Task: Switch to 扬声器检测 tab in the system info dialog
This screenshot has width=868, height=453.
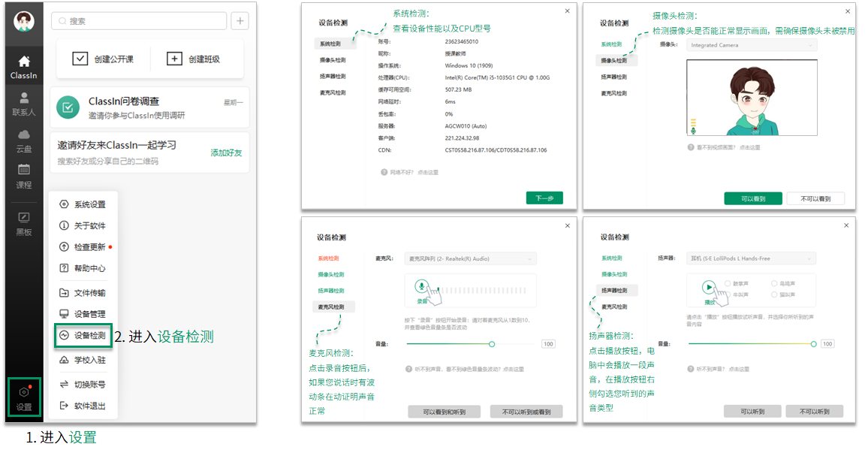Action: click(x=333, y=77)
